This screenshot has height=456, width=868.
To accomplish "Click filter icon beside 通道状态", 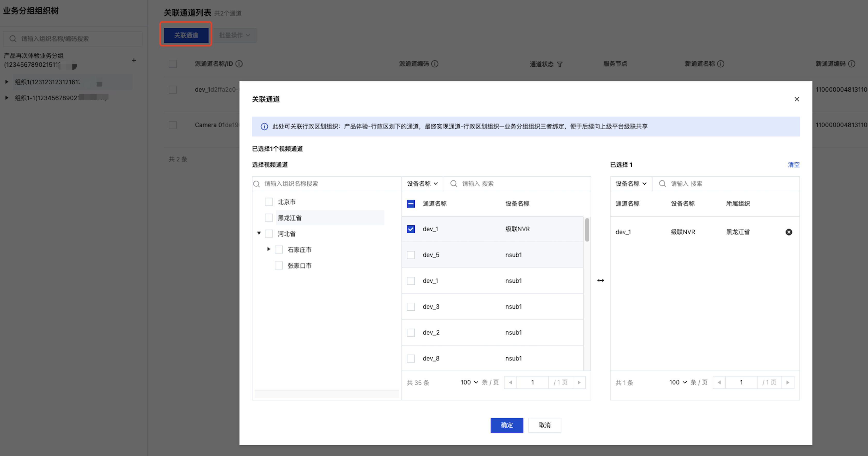I will pyautogui.click(x=560, y=64).
